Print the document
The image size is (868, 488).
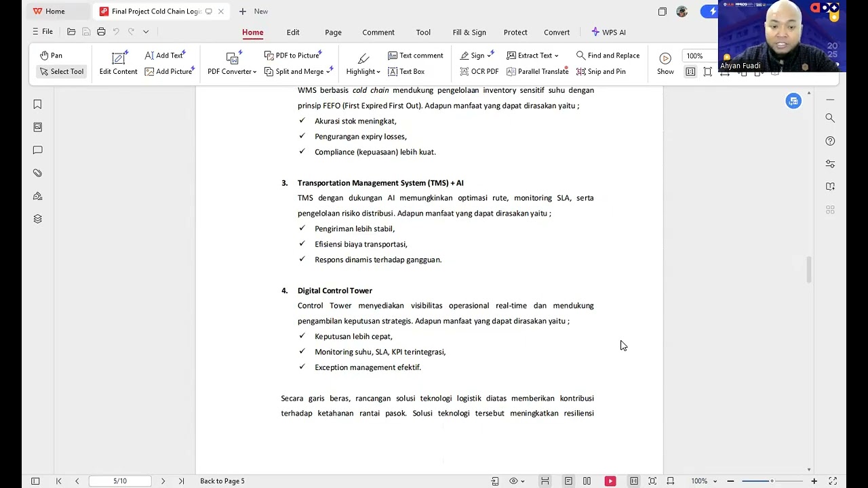tap(101, 32)
